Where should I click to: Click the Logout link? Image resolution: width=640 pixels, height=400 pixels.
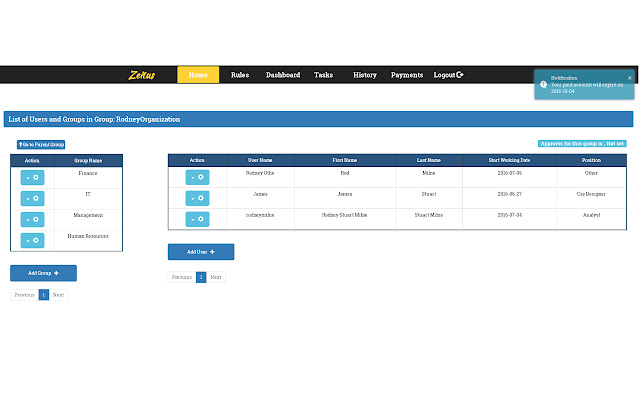tap(448, 75)
